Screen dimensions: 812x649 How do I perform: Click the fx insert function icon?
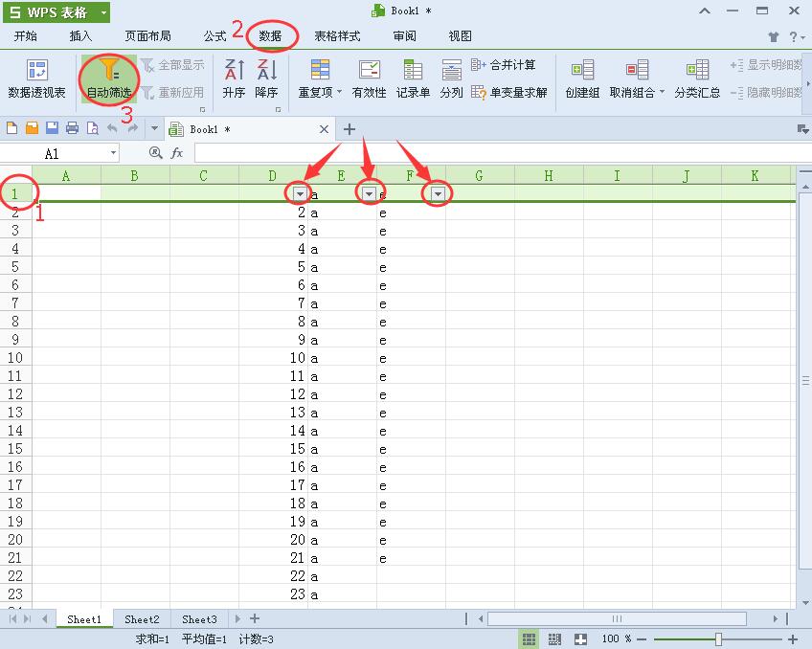click(x=177, y=152)
